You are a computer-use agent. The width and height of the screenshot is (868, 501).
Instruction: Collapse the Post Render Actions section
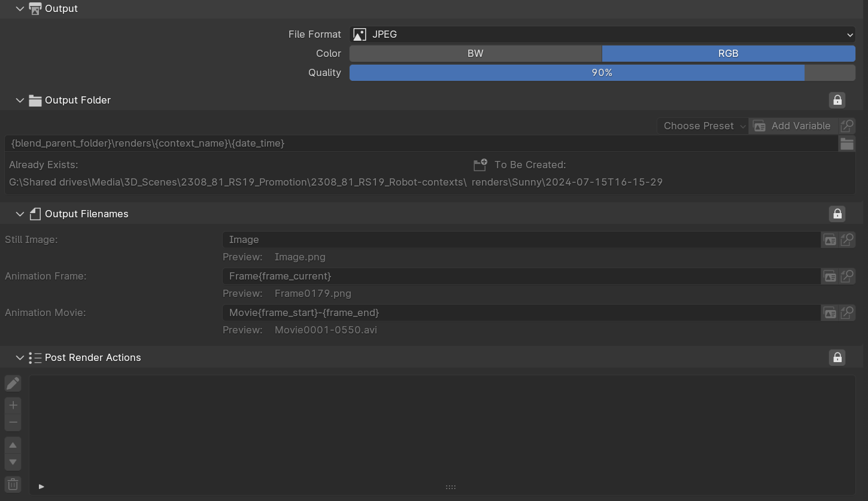(20, 357)
